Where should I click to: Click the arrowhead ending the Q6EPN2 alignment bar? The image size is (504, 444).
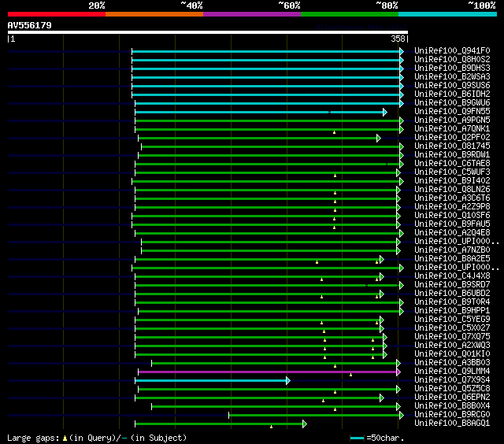pyautogui.click(x=380, y=398)
